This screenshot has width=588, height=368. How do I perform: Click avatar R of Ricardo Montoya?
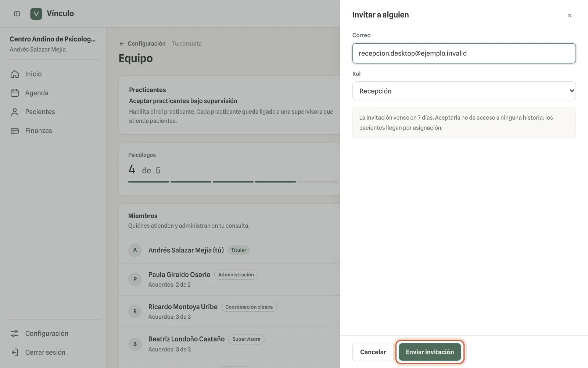135,311
